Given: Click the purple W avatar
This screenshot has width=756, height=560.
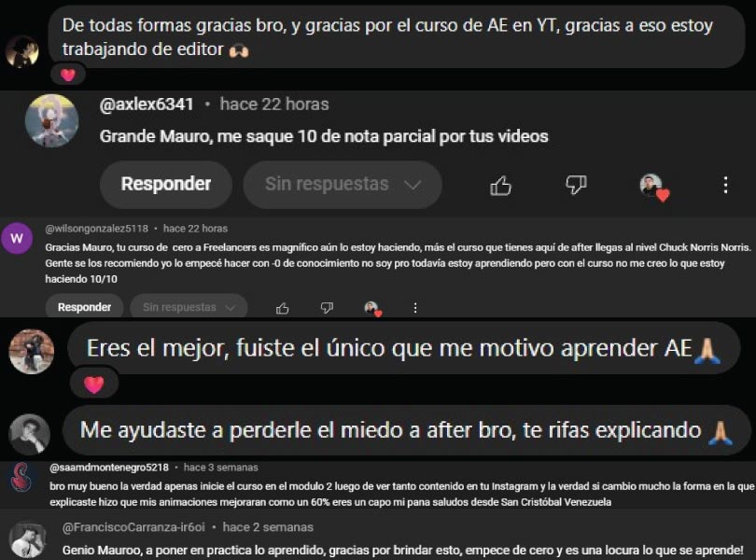Looking at the screenshot, I should (17, 238).
